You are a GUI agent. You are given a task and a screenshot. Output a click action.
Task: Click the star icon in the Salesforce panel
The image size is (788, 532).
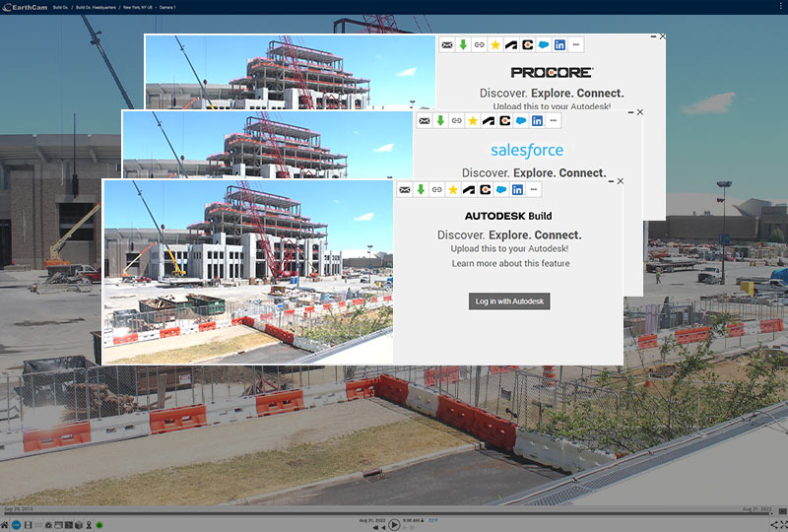click(x=473, y=120)
